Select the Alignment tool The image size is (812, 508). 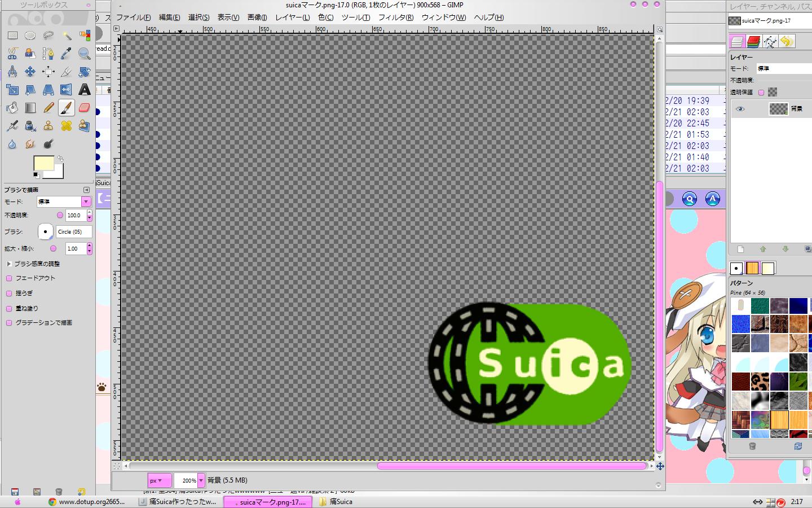pyautogui.click(x=48, y=72)
